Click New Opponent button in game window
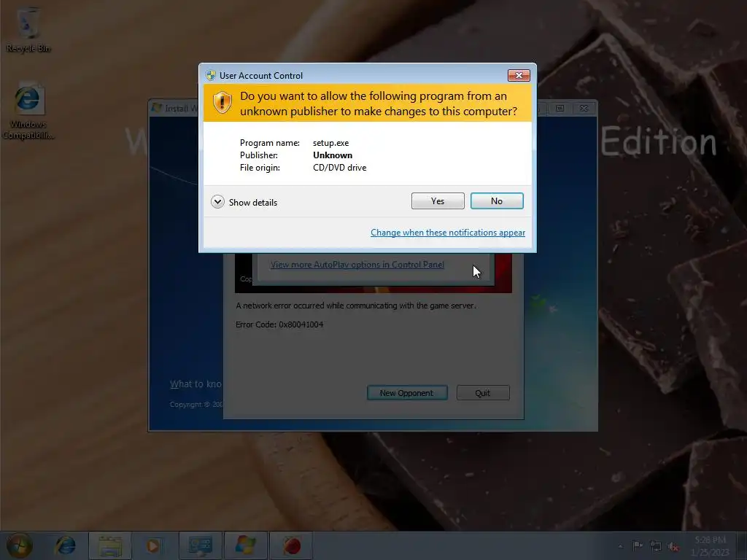Viewport: 747px width, 560px height. [x=407, y=393]
